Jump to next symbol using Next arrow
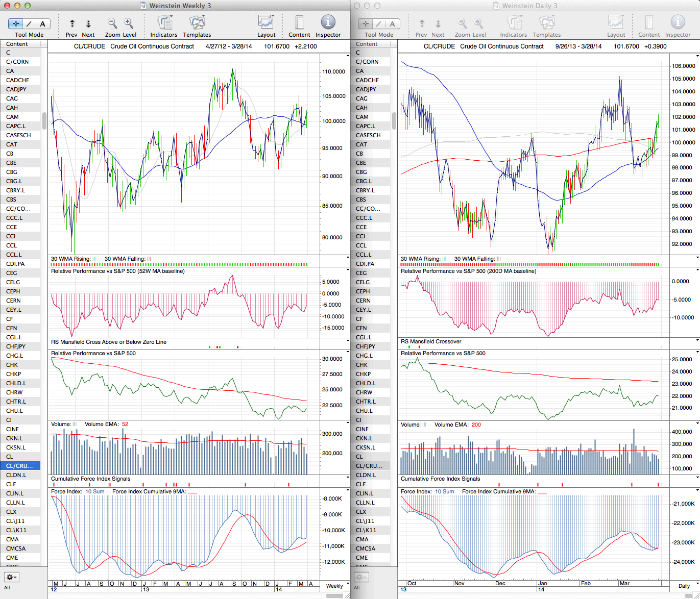This screenshot has height=599, width=700. tap(88, 23)
